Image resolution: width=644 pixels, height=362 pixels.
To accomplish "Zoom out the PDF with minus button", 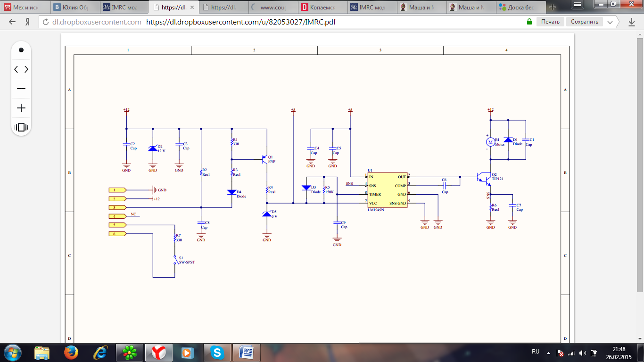I will [21, 89].
